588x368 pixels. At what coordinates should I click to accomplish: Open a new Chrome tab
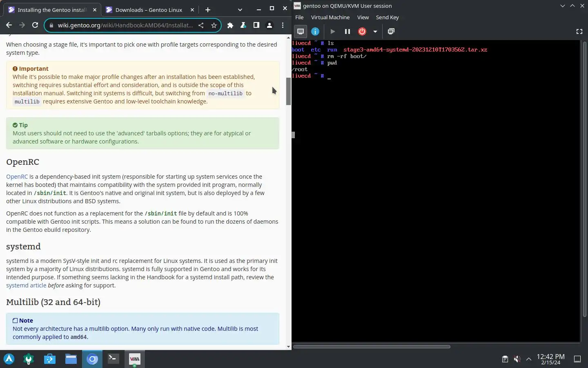207,10
